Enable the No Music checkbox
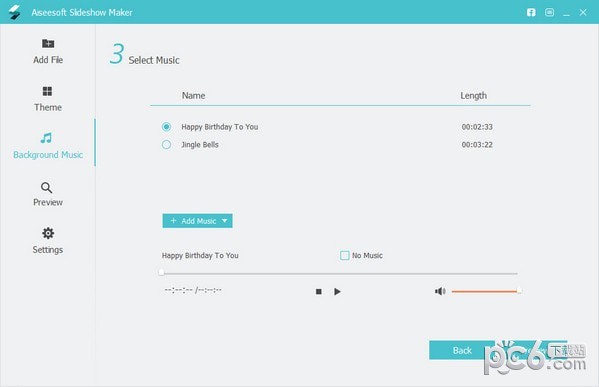Viewport: 599px width, 387px height. [x=345, y=255]
